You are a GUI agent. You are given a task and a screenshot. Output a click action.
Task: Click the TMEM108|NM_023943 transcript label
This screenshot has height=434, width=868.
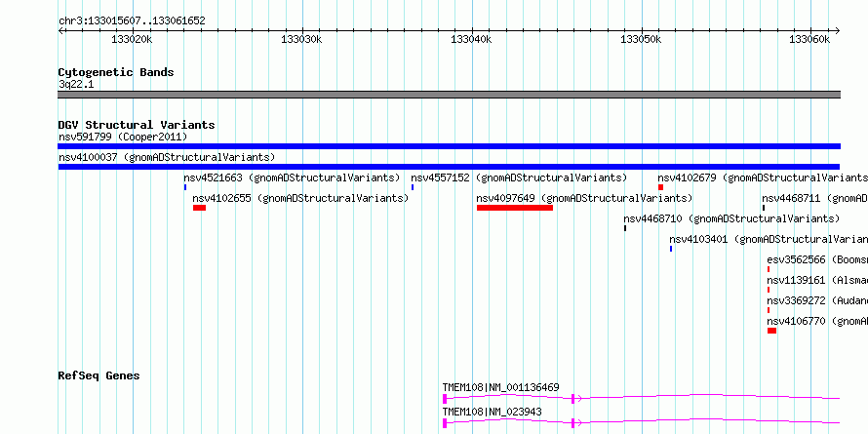(493, 412)
